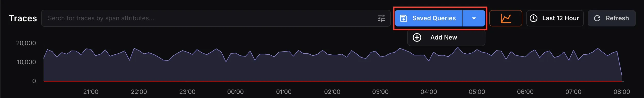Image resolution: width=644 pixels, height=98 pixels.
Task: Click the Saved Queries button
Action: 429,18
